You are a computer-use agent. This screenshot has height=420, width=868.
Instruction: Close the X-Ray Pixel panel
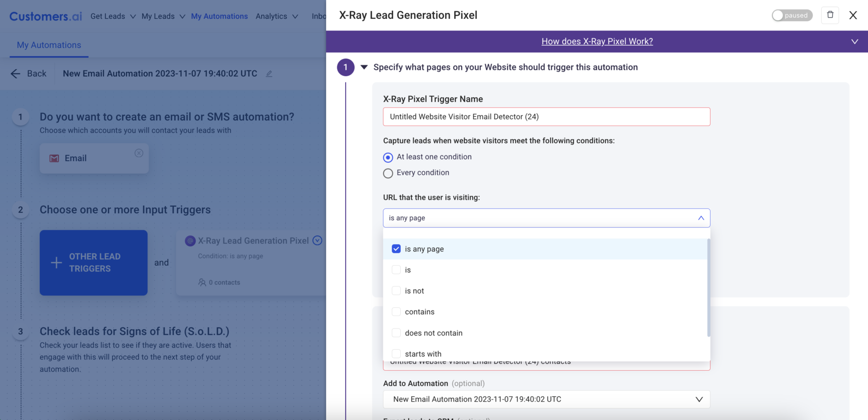coord(853,15)
